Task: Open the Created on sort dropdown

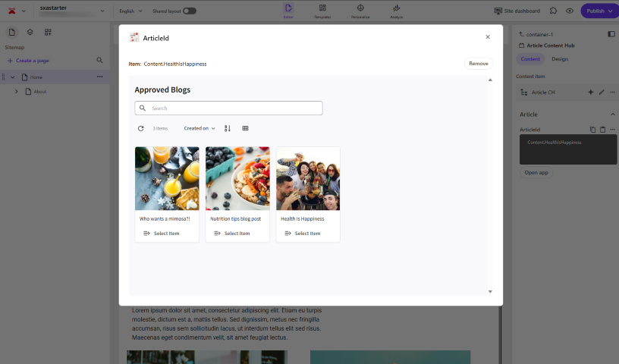Action: (x=200, y=129)
